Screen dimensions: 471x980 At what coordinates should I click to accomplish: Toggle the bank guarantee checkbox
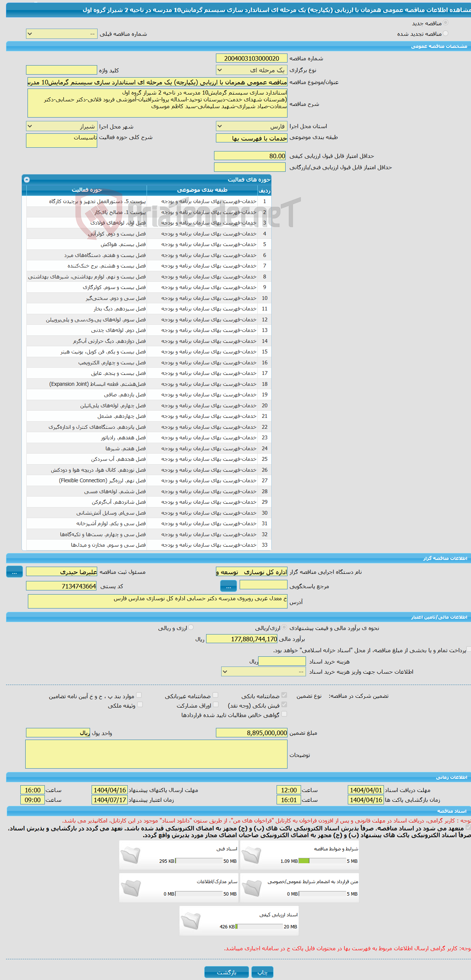click(x=284, y=695)
